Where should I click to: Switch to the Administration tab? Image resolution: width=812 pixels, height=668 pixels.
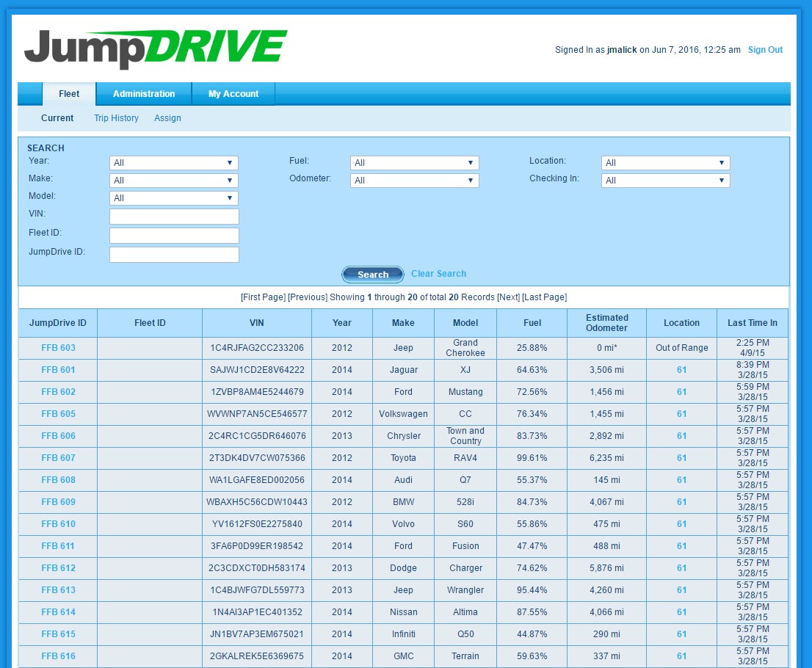tap(144, 94)
